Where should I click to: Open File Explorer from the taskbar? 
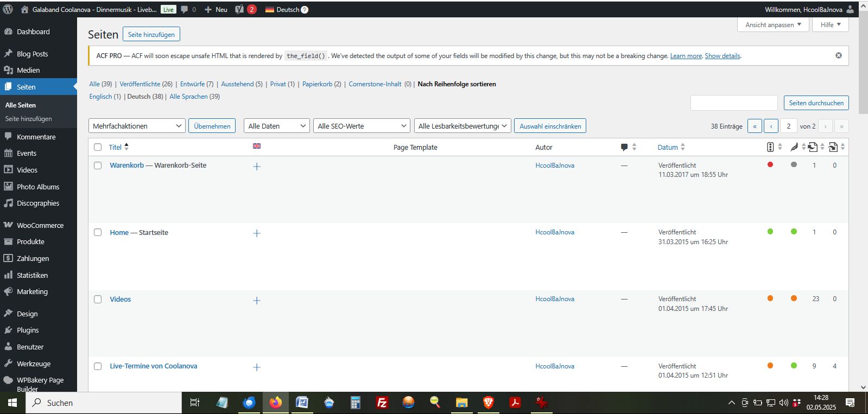(x=462, y=403)
